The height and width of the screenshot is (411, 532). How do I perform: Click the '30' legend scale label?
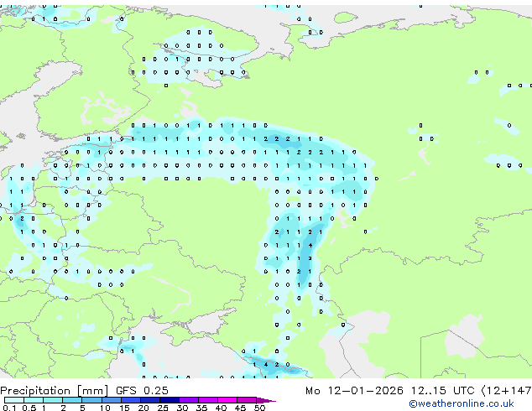click(183, 408)
